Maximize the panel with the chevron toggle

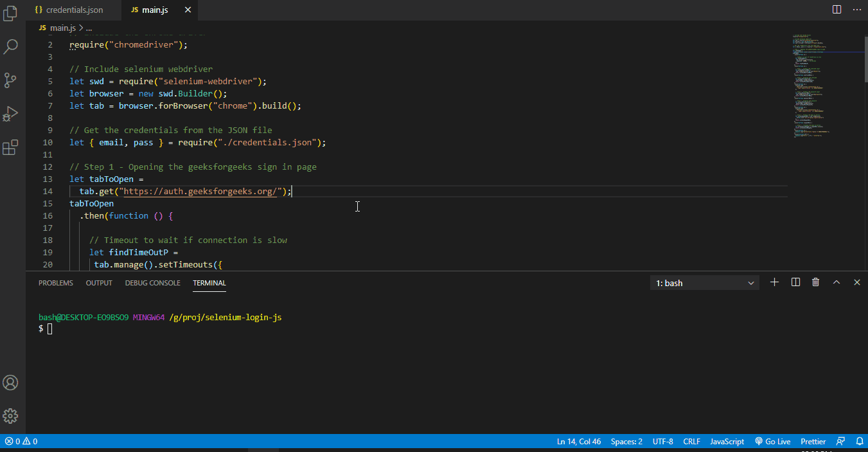pyautogui.click(x=836, y=282)
